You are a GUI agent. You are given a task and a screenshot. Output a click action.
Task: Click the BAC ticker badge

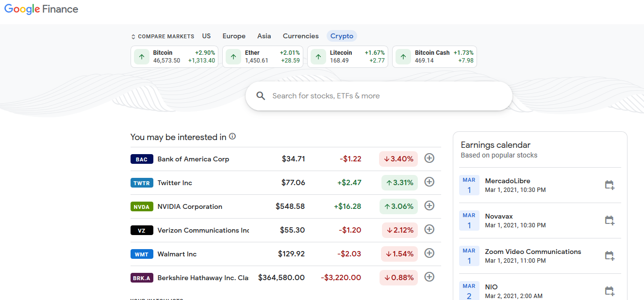click(142, 159)
